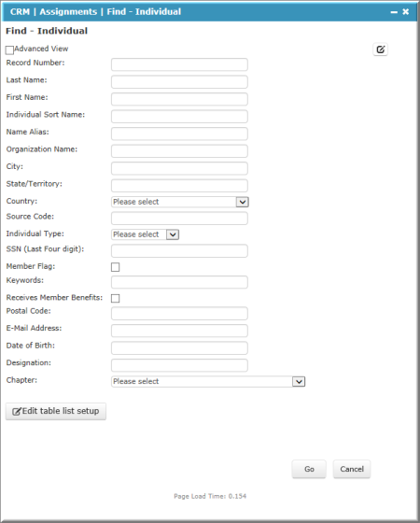The height and width of the screenshot is (523, 420).
Task: Tick the Member Flag checkbox
Action: [x=116, y=267]
